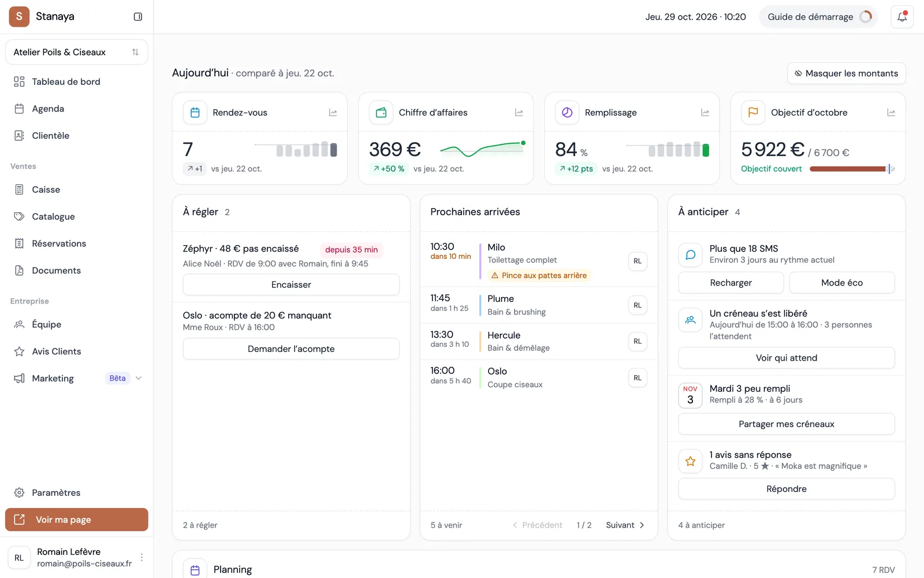Screen dimensions: 924x578
Task: Open Catalogue in sidebar
Action: click(77, 217)
